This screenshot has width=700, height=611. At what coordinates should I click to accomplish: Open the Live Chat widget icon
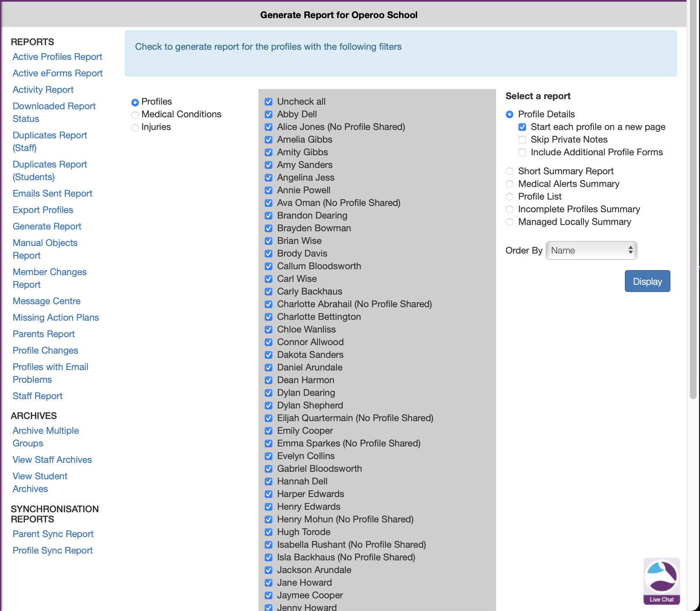click(x=661, y=580)
